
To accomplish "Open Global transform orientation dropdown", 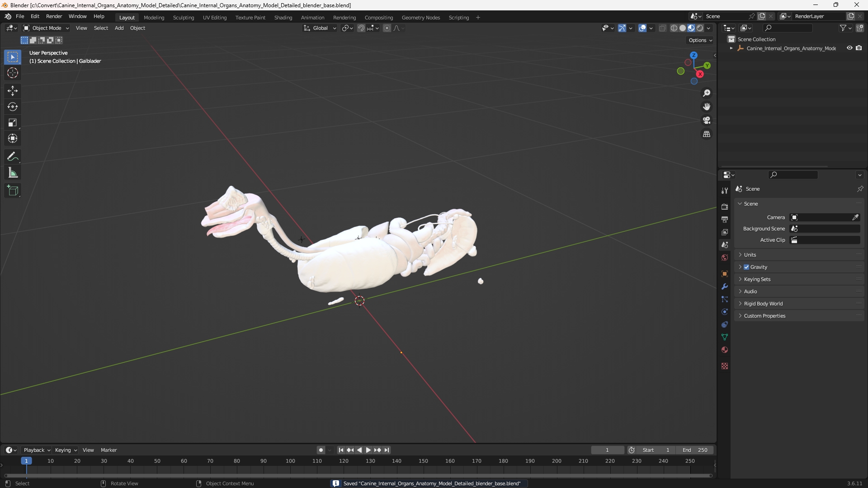I will pos(320,28).
